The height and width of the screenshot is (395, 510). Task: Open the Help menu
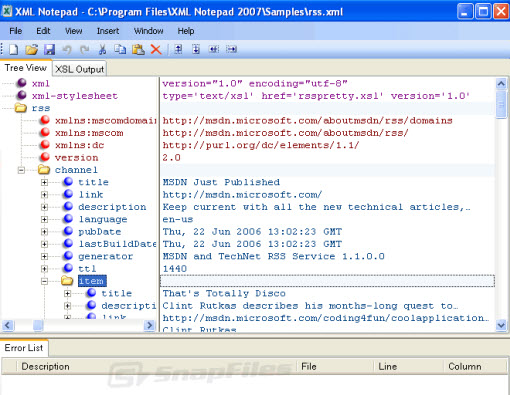coord(186,31)
